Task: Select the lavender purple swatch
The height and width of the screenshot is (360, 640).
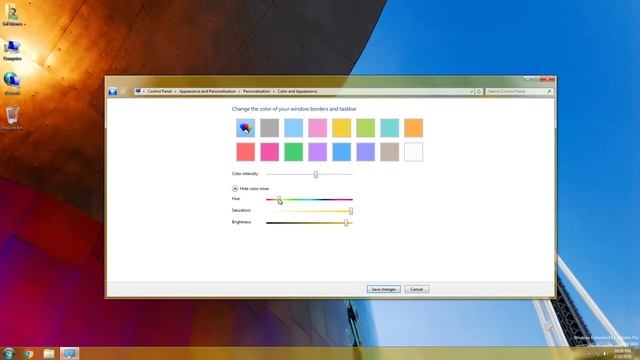Action: pos(318,152)
